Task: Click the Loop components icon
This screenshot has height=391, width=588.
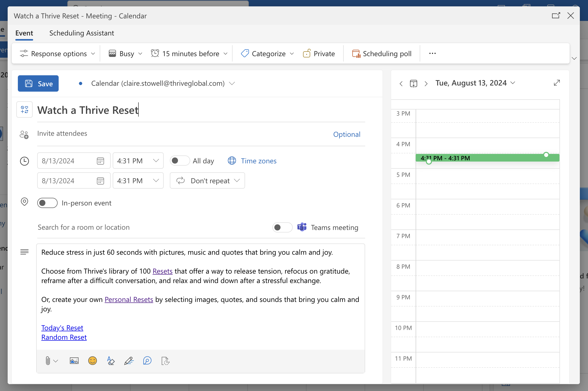Action: 147,361
